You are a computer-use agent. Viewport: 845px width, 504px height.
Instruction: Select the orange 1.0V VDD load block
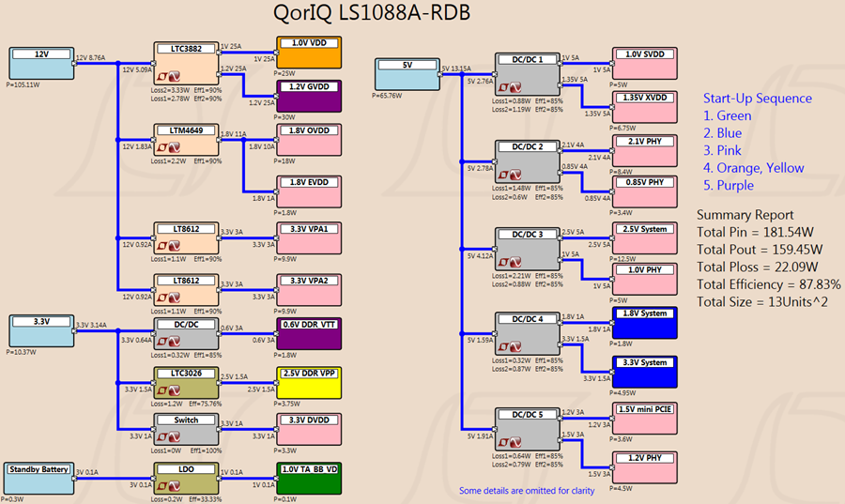309,53
